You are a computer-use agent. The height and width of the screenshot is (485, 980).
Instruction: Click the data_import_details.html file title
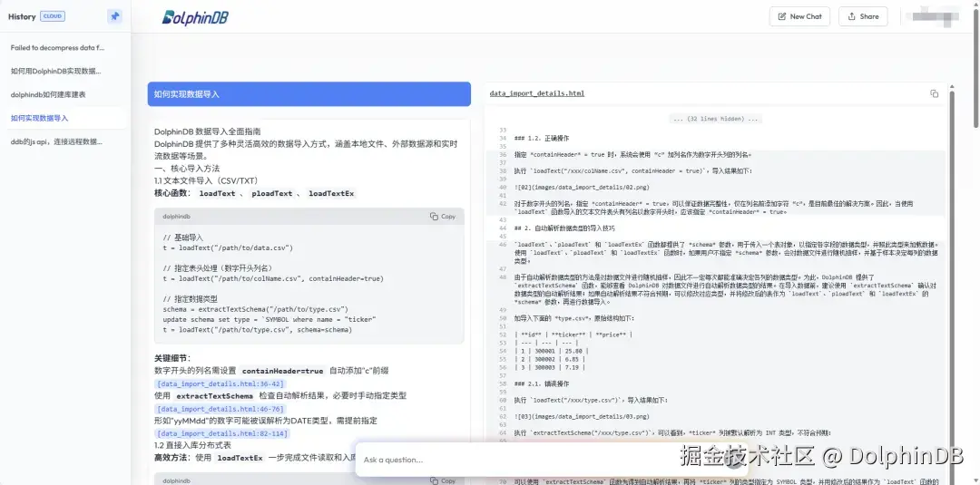point(537,93)
